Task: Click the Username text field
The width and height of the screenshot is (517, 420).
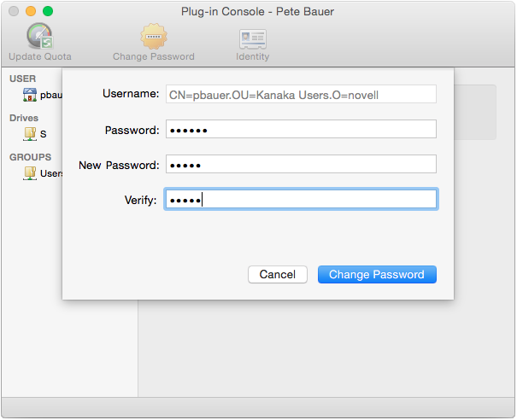Action: [x=300, y=94]
